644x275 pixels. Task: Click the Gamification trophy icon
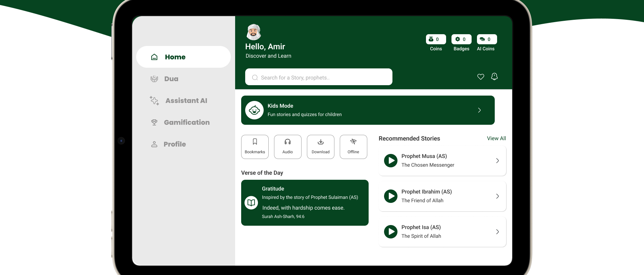pyautogui.click(x=154, y=122)
